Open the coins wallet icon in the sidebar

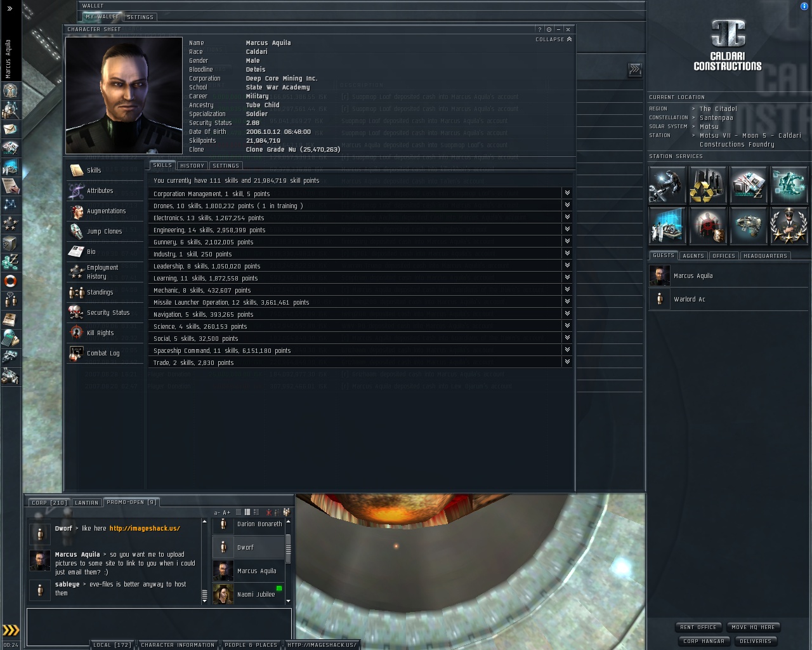coord(11,262)
